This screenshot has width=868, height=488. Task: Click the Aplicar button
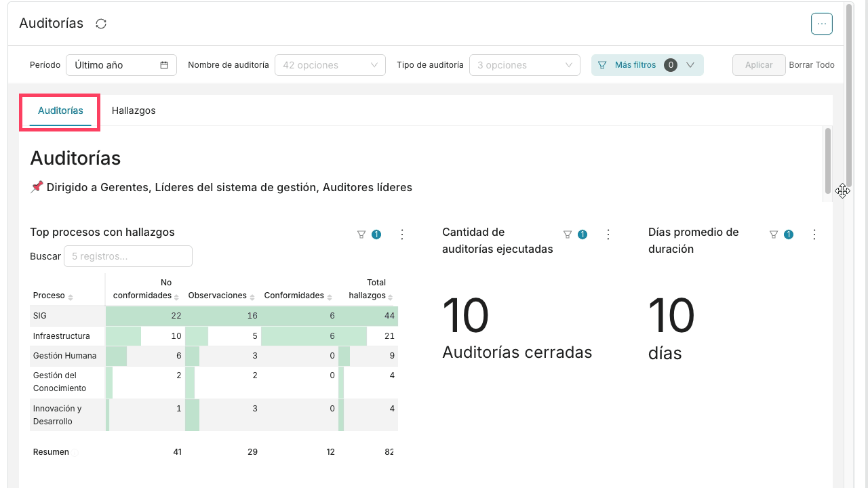tap(759, 65)
